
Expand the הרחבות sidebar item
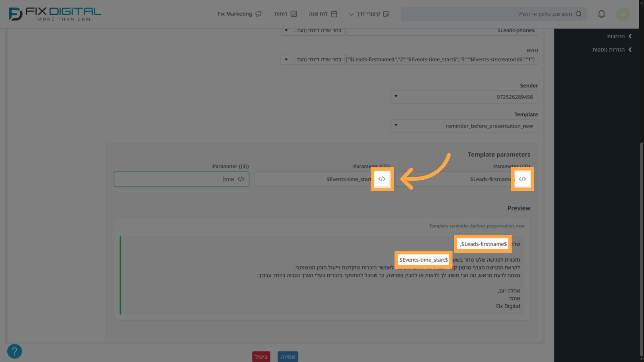[x=619, y=36]
